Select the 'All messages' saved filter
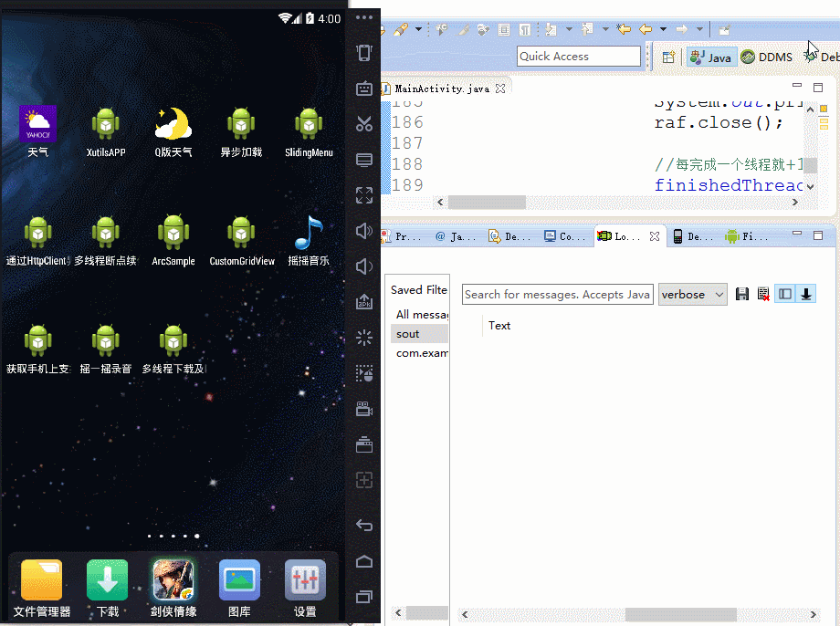 (x=420, y=314)
